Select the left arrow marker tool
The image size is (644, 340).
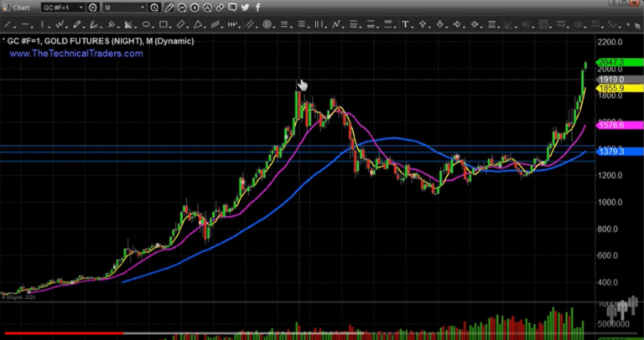coord(474,24)
